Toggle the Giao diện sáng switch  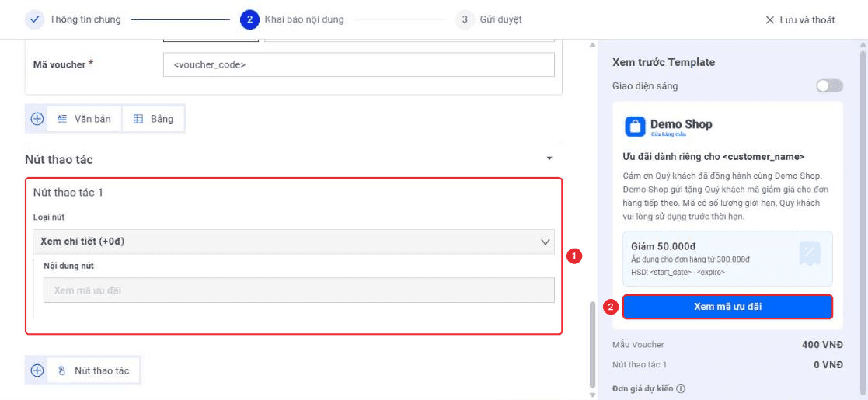(829, 85)
